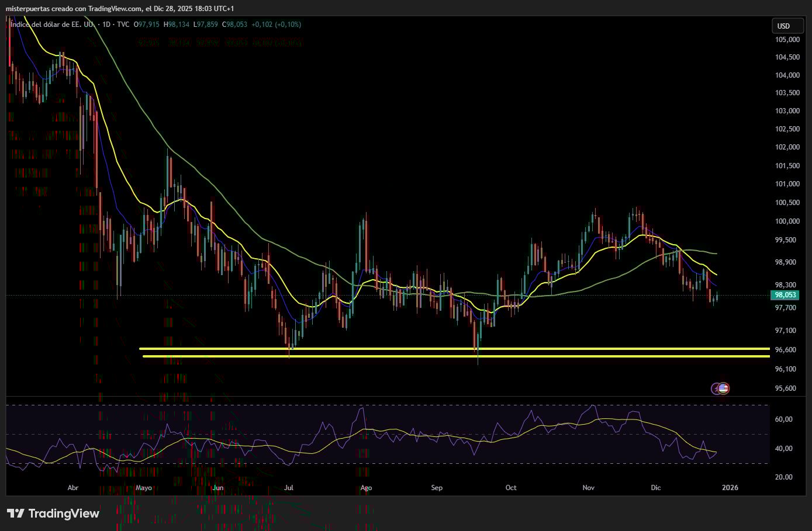Viewport: 812px width, 531px height.
Task: Click the 'Ago' month label on time axis
Action: 366,488
